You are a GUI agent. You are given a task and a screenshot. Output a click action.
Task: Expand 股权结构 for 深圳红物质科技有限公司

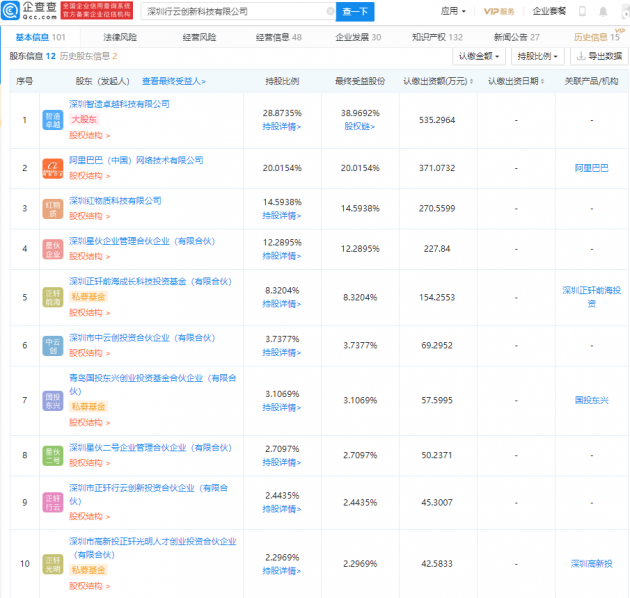(89, 216)
